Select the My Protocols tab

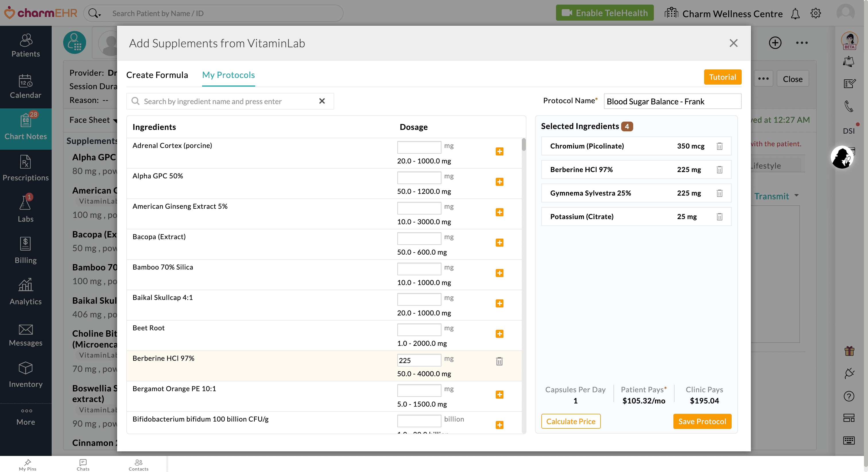tap(228, 75)
